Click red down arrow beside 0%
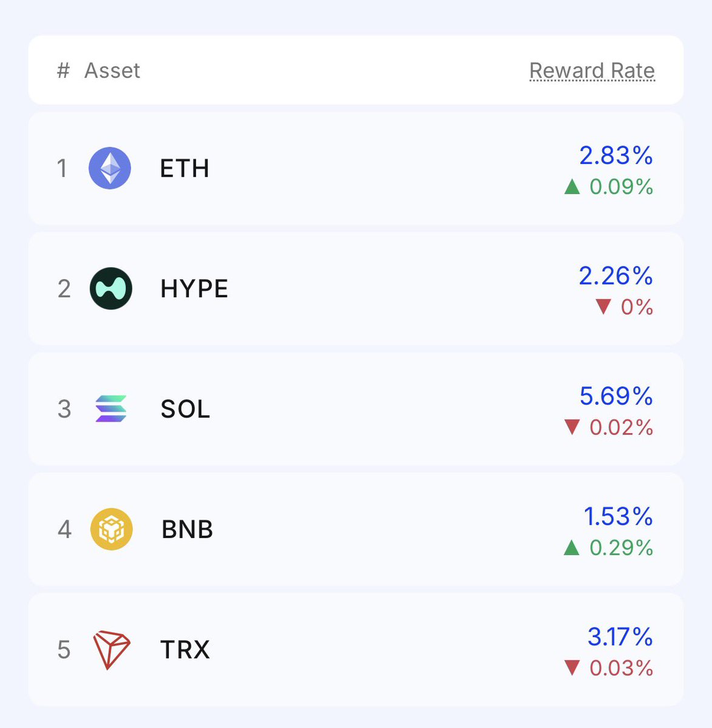 coord(603,306)
